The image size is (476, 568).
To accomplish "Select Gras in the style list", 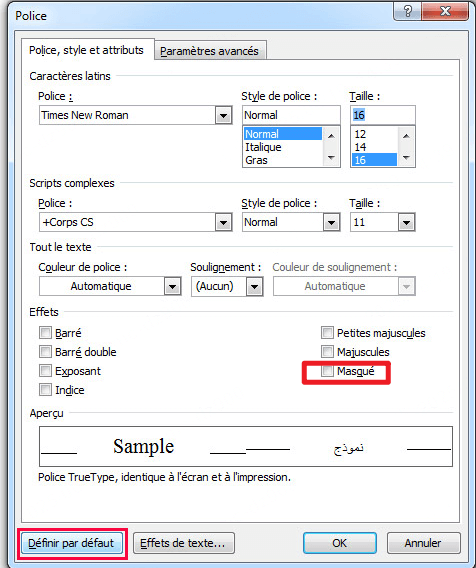I will coord(283,160).
